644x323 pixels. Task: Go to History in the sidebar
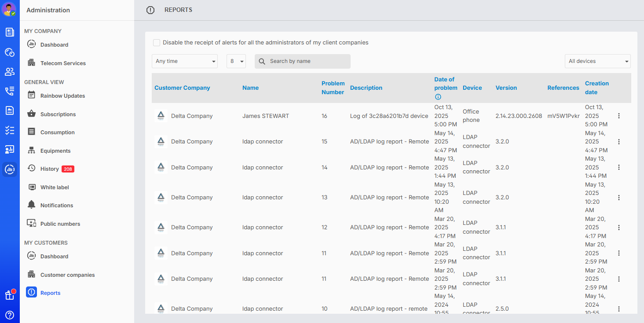[49, 169]
